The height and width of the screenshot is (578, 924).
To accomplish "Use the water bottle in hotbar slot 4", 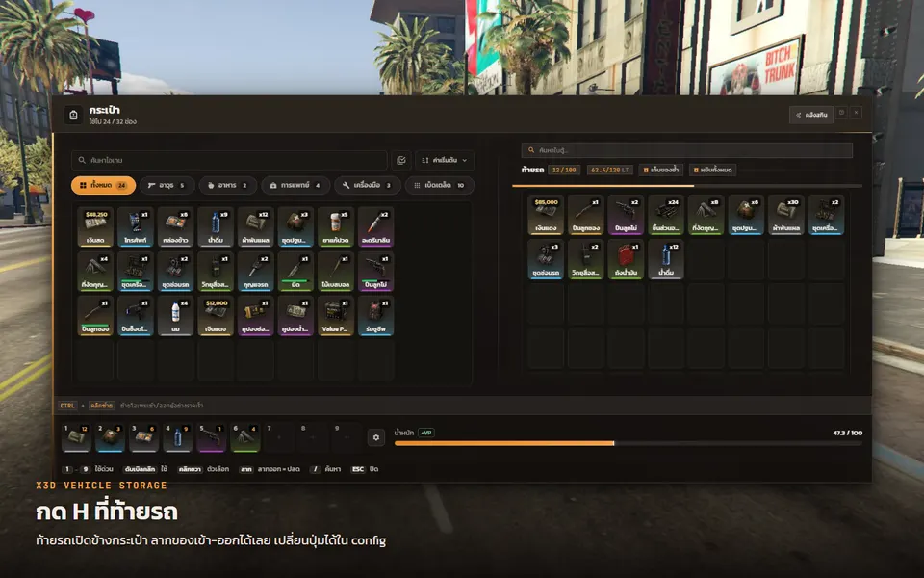I will pos(177,437).
